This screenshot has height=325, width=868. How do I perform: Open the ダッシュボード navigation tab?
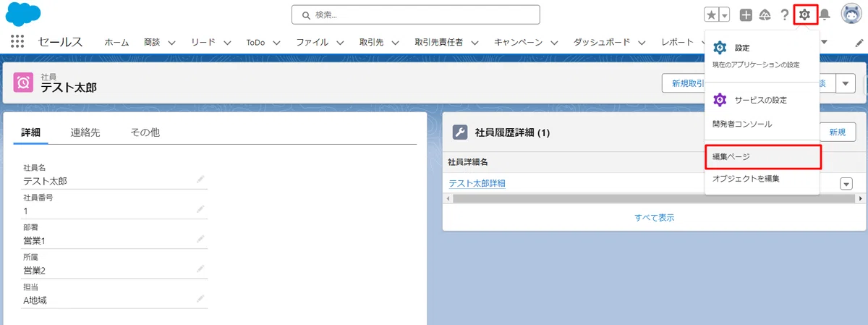point(602,43)
